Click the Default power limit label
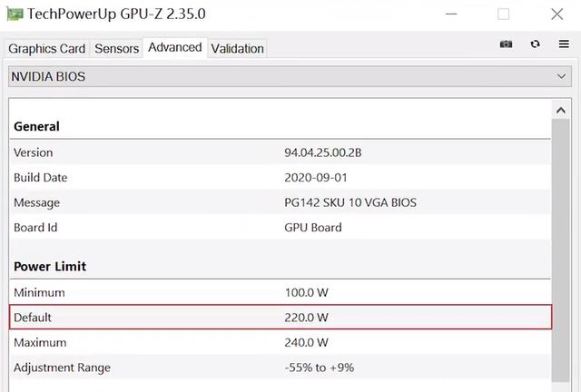Viewport: 581px width, 392px height. [33, 318]
